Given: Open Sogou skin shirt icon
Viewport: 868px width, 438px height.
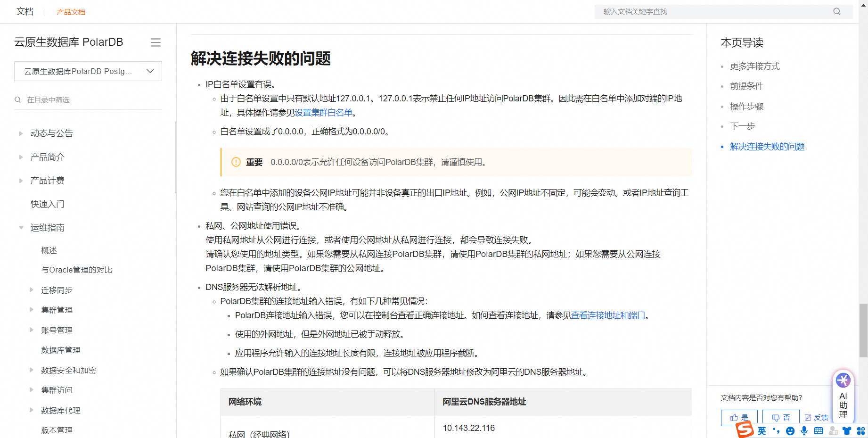Looking at the screenshot, I should coord(847,430).
